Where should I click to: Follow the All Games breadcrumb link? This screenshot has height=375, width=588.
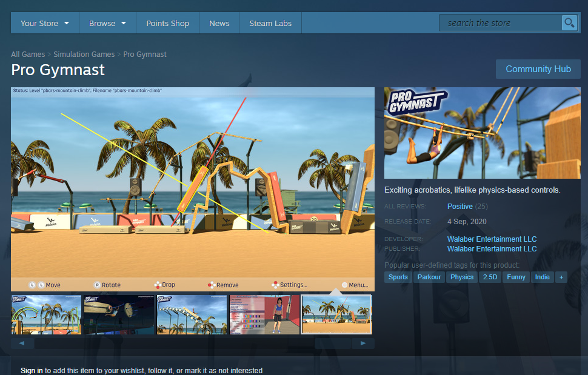[28, 55]
